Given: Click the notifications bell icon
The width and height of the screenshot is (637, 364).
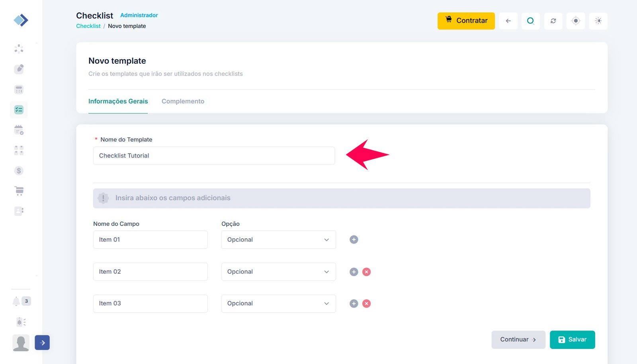Looking at the screenshot, I should [x=16, y=301].
